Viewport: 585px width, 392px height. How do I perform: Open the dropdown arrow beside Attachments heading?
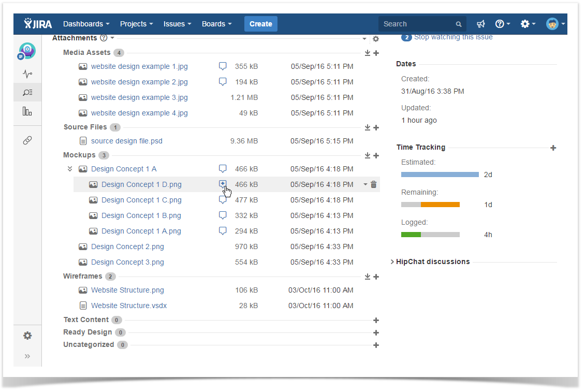pyautogui.click(x=112, y=38)
